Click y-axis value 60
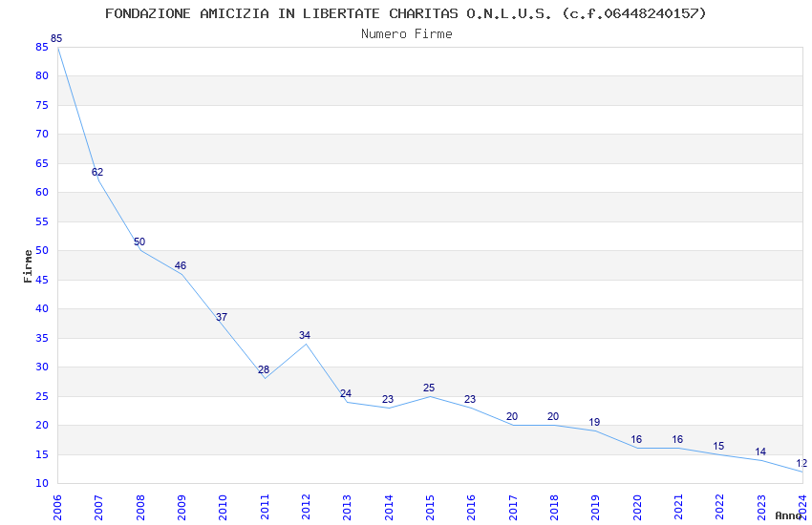The image size is (812, 525). pyautogui.click(x=42, y=192)
